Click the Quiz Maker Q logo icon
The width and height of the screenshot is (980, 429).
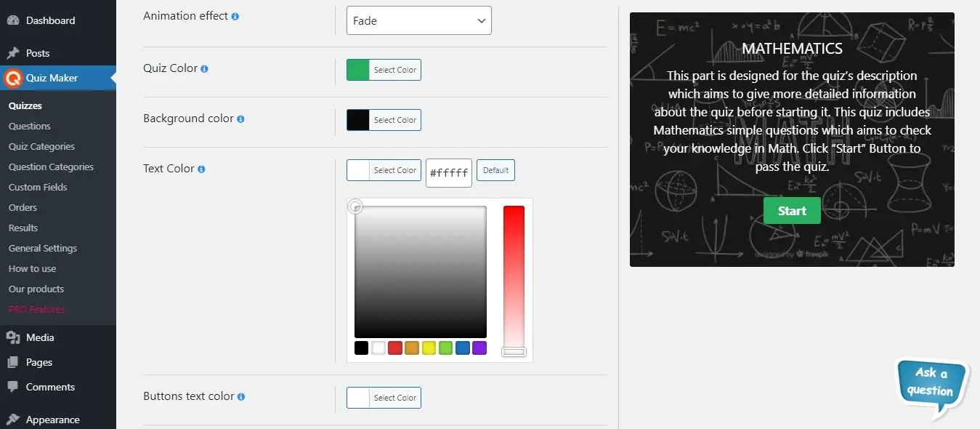[x=15, y=78]
